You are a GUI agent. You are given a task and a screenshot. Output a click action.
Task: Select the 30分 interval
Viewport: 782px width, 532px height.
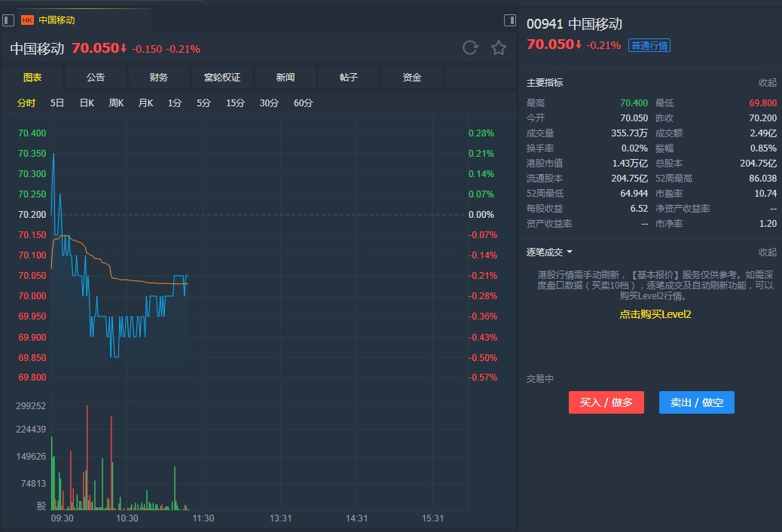click(269, 103)
